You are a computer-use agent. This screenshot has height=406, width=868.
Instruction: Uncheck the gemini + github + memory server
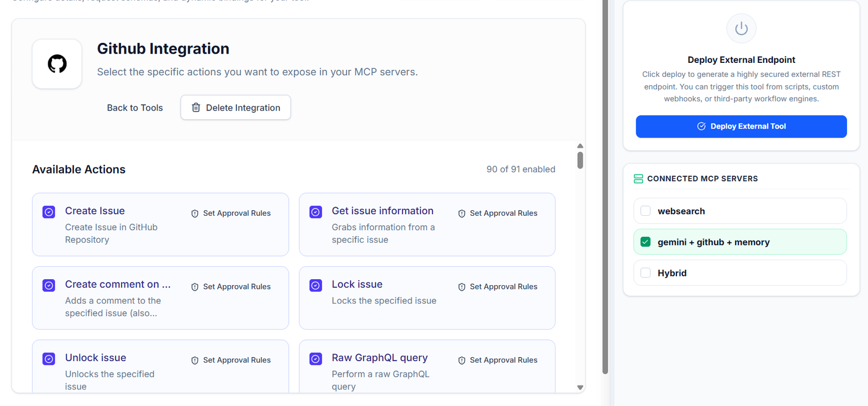click(646, 242)
